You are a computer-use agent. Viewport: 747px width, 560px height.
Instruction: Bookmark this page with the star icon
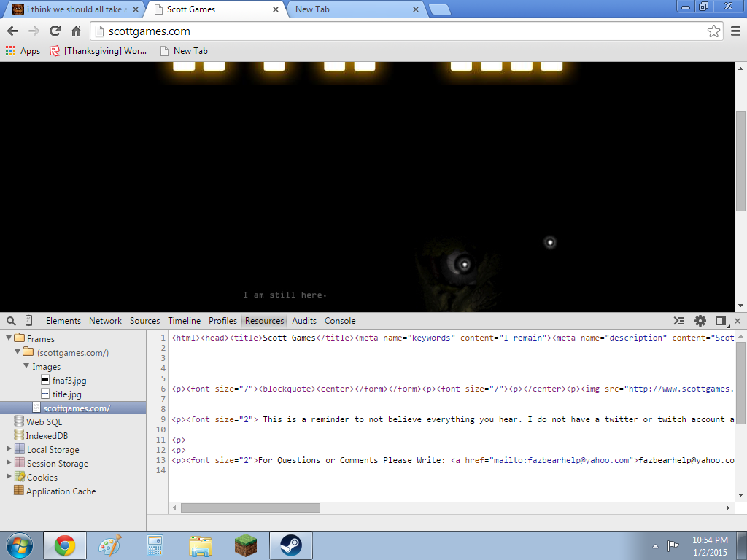coord(713,31)
